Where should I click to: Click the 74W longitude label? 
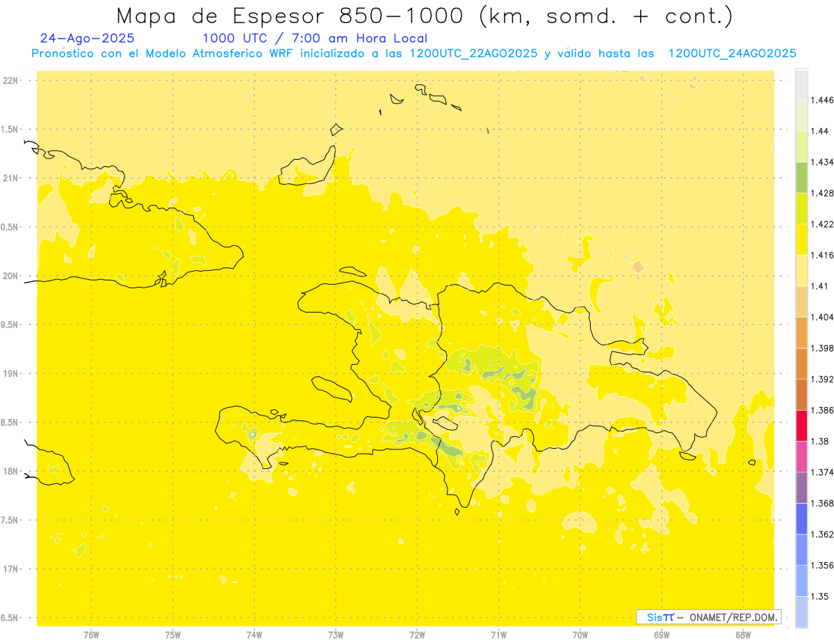[254, 634]
